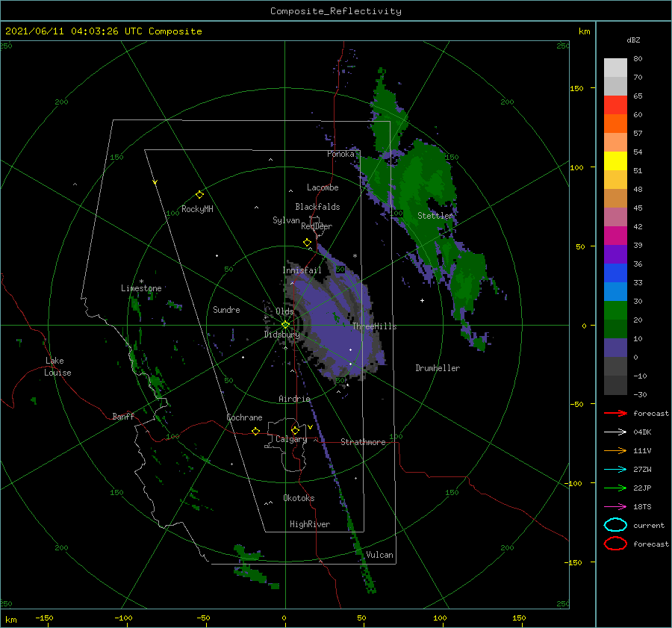672x628 pixels.
Task: Click the magenta 39–42 dBZ swatch
Action: coord(615,236)
